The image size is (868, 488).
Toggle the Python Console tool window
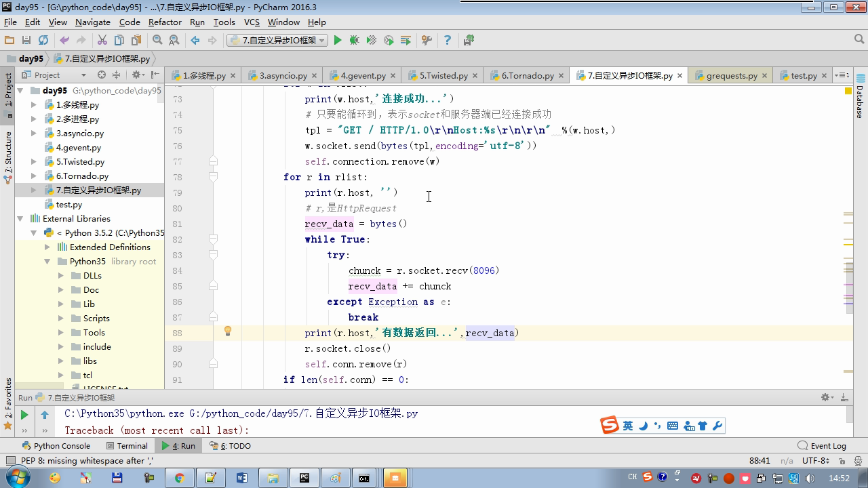[x=56, y=446]
